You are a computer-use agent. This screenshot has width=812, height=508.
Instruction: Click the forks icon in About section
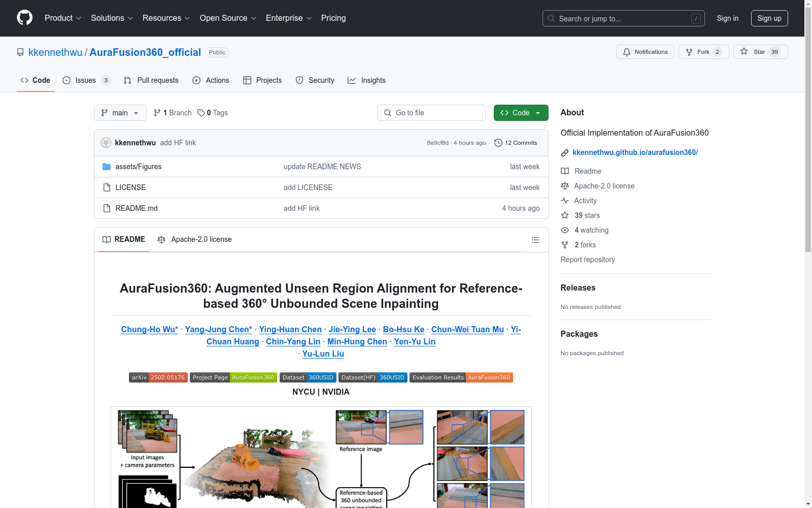[565, 245]
